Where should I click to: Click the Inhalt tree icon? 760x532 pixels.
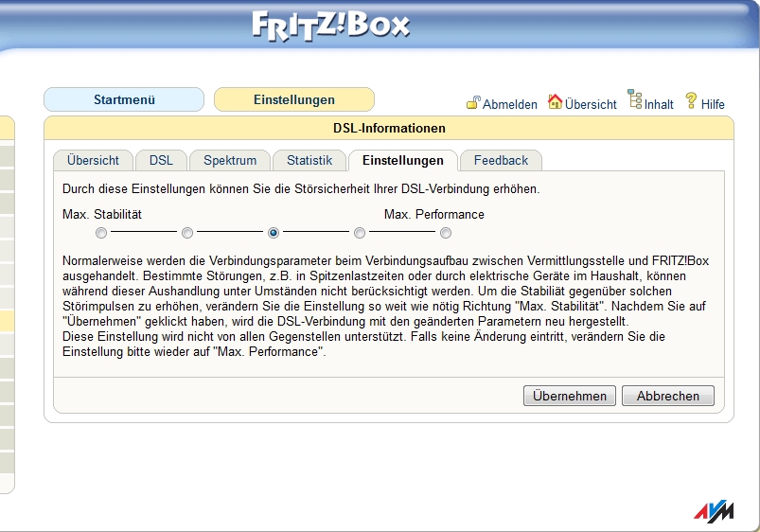click(x=635, y=99)
